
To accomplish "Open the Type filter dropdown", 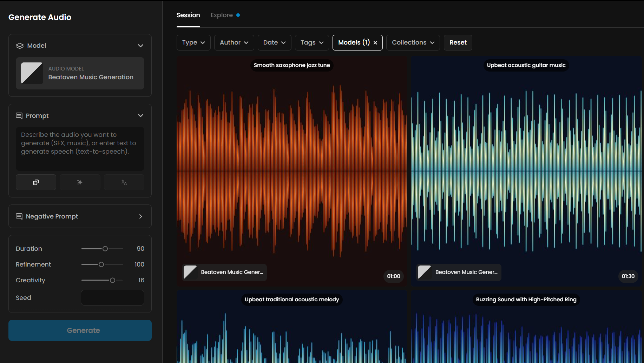I will click(193, 43).
